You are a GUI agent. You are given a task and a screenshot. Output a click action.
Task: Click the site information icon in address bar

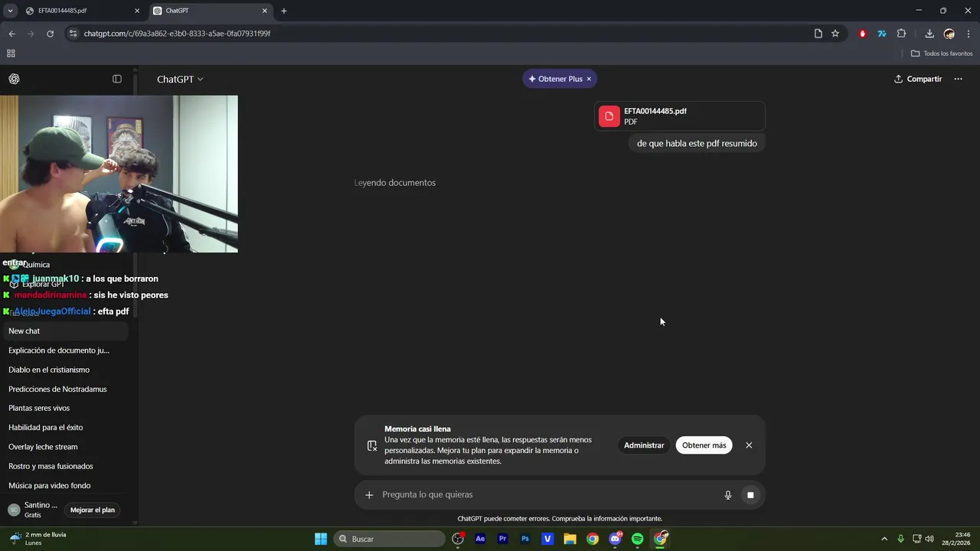point(73,34)
